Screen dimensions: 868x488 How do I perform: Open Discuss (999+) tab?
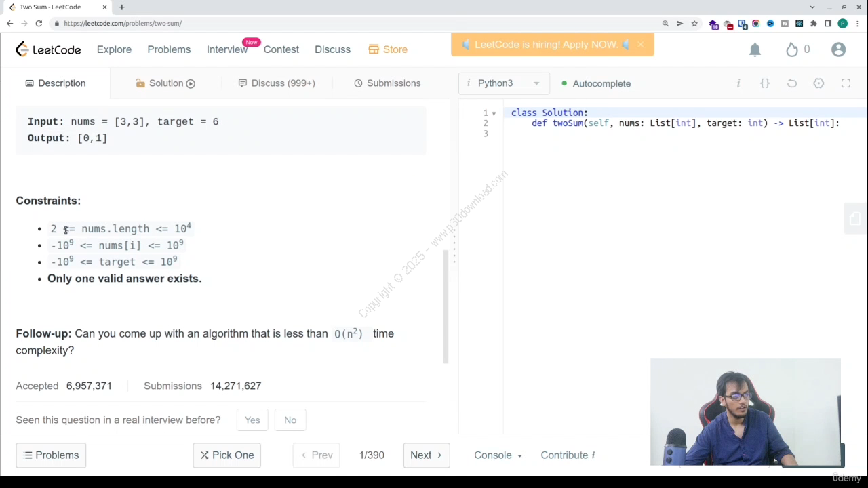[277, 83]
